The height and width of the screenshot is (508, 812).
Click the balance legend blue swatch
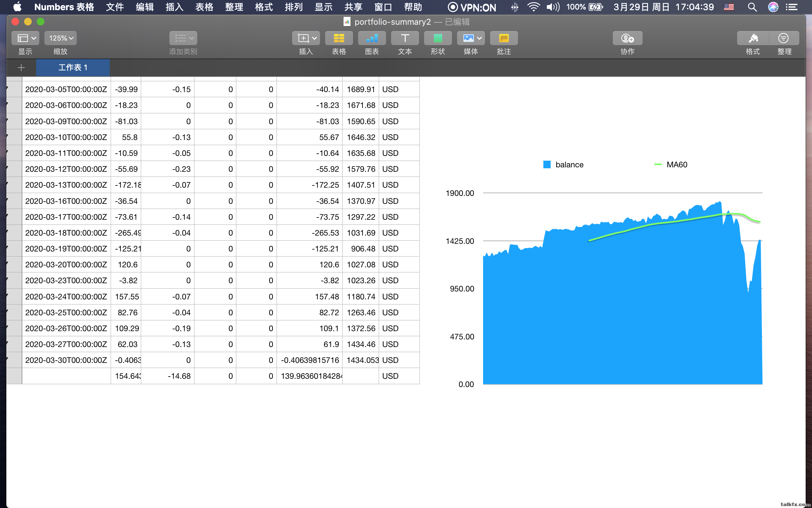547,165
